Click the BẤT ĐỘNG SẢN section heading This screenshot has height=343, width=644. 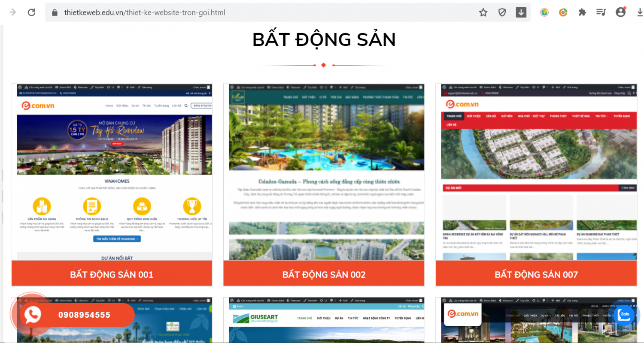324,39
